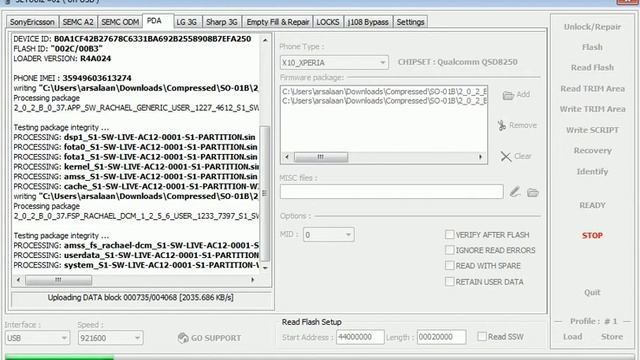Click the MISC files browse folder icon
Screen dimensions: 640x360
pyautogui.click(x=533, y=192)
